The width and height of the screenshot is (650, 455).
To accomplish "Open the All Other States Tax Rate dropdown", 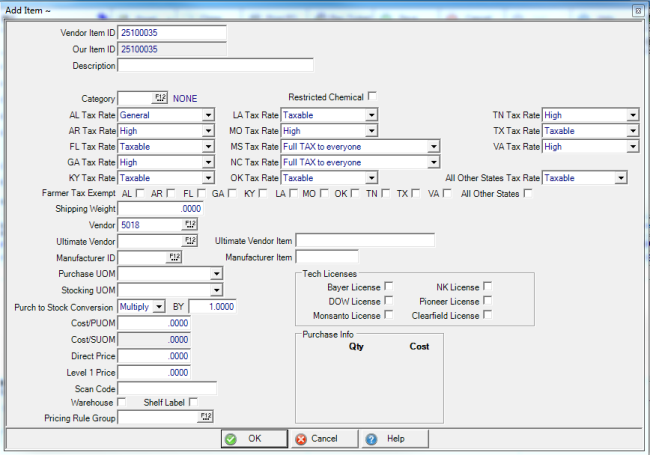I will click(621, 178).
